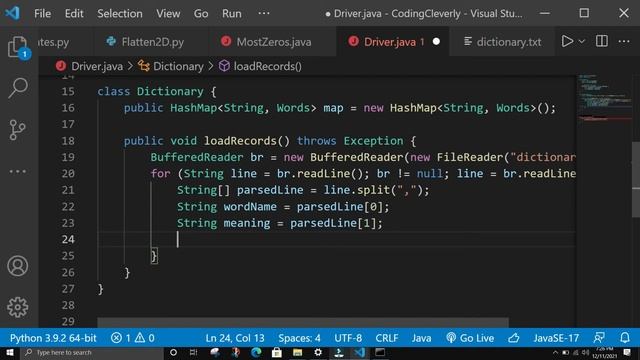Open the Manage gear icon
The width and height of the screenshot is (640, 360).
coord(18,307)
